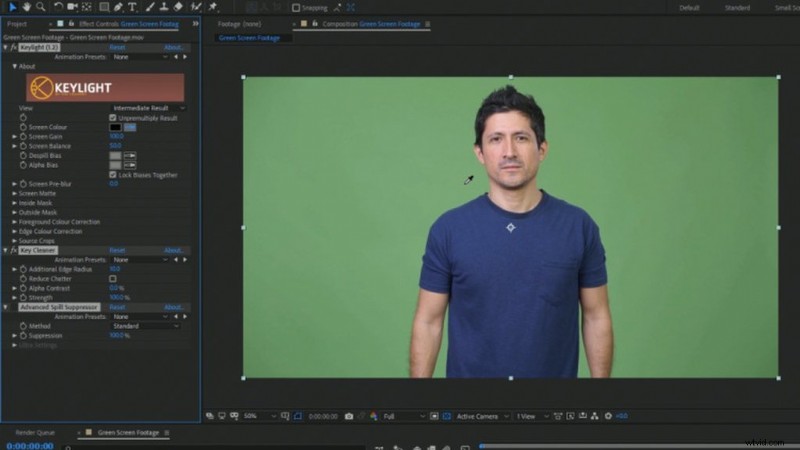
Task: Click About for Keylight effect
Action: click(x=173, y=47)
